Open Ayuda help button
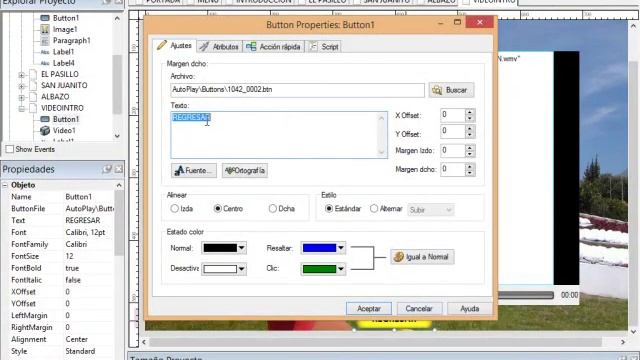 [x=469, y=309]
